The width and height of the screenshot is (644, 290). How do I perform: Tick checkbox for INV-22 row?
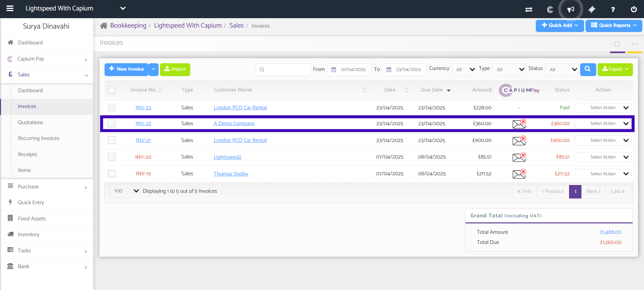(112, 123)
